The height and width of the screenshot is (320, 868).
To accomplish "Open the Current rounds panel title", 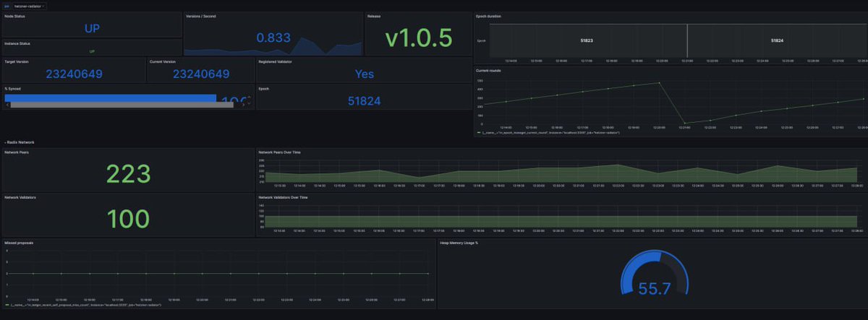I will 488,70.
